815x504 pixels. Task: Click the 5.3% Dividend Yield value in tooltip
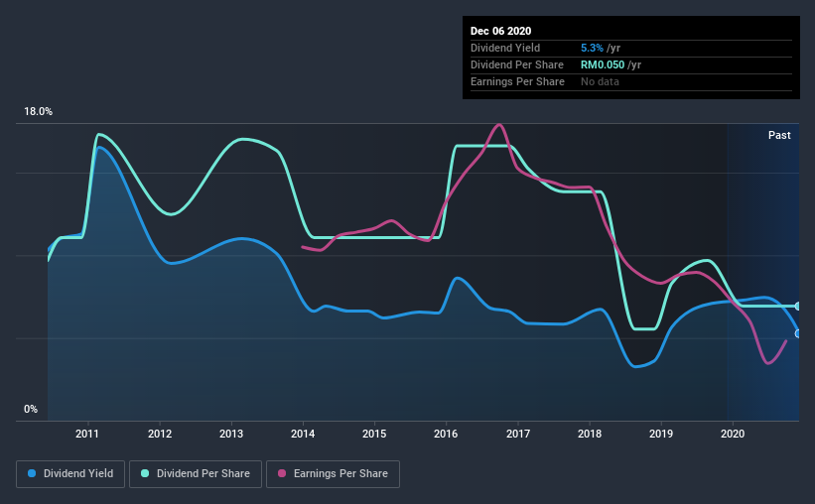pyautogui.click(x=592, y=48)
